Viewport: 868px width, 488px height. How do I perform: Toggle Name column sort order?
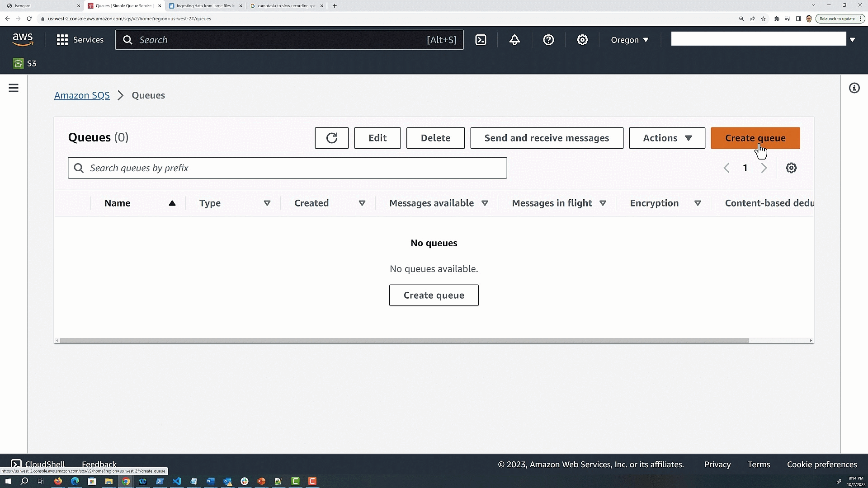(172, 203)
